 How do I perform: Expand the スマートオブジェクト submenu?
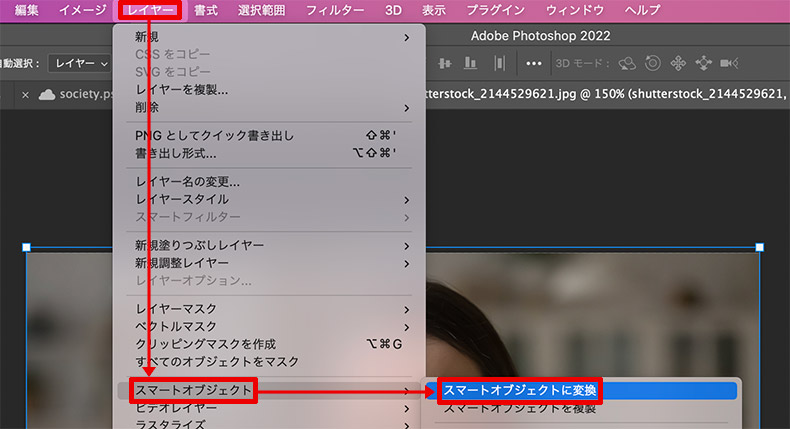tap(269, 390)
